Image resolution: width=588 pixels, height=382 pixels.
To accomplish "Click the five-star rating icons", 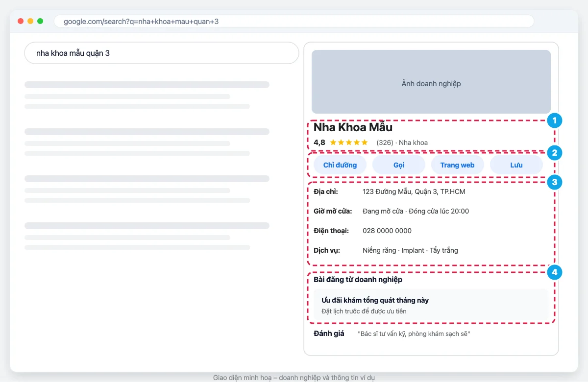I will (349, 143).
